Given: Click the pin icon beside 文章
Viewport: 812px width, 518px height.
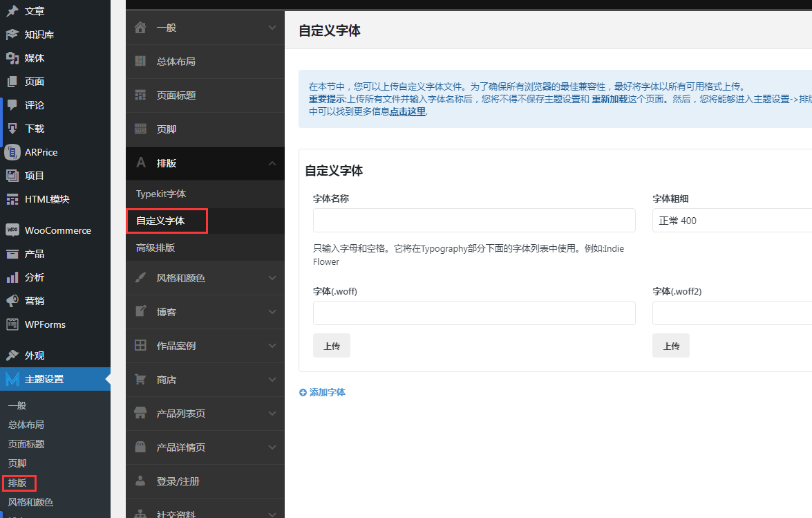Looking at the screenshot, I should (x=12, y=11).
